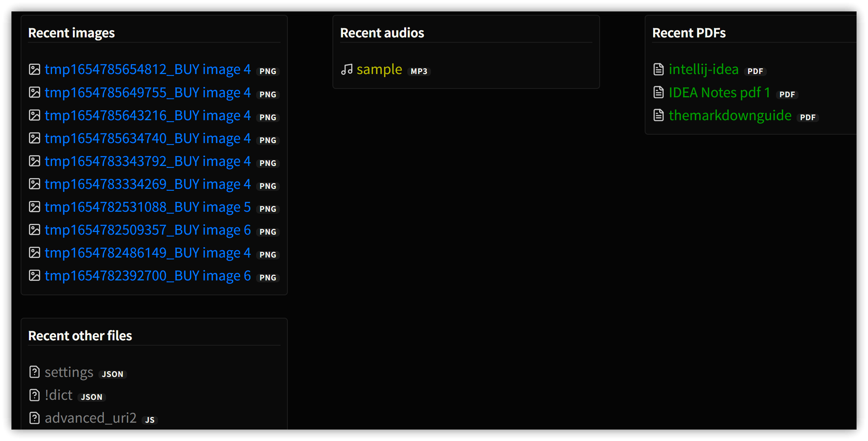This screenshot has height=441, width=868.
Task: Click file icon next to IDEA Notes pdf 1
Action: pos(658,92)
